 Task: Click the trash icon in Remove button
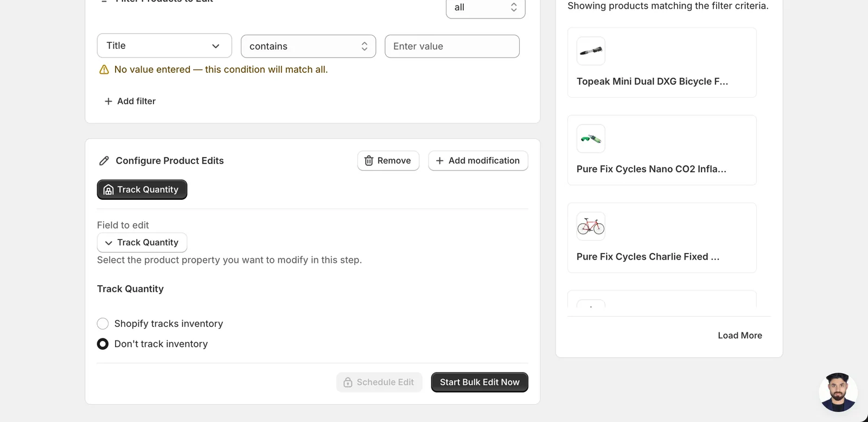tap(369, 161)
